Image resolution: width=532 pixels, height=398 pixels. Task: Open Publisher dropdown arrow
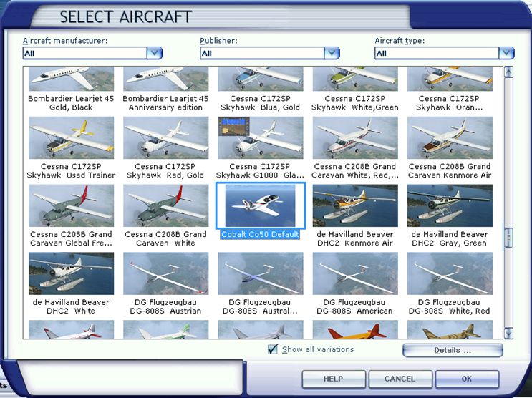332,53
